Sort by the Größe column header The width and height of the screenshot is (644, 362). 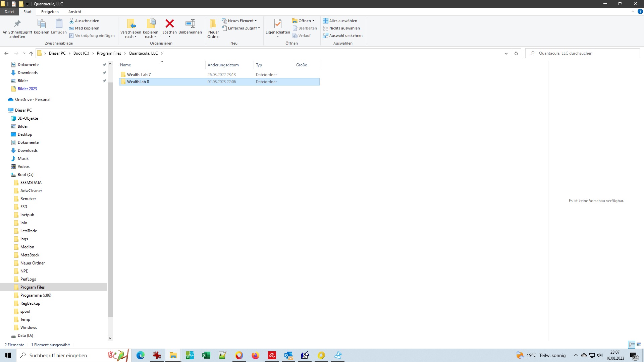coord(307,65)
